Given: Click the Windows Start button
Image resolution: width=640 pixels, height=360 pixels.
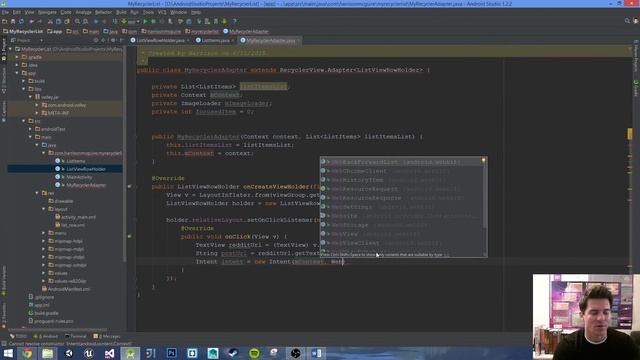Looking at the screenshot, I should pos(8,353).
